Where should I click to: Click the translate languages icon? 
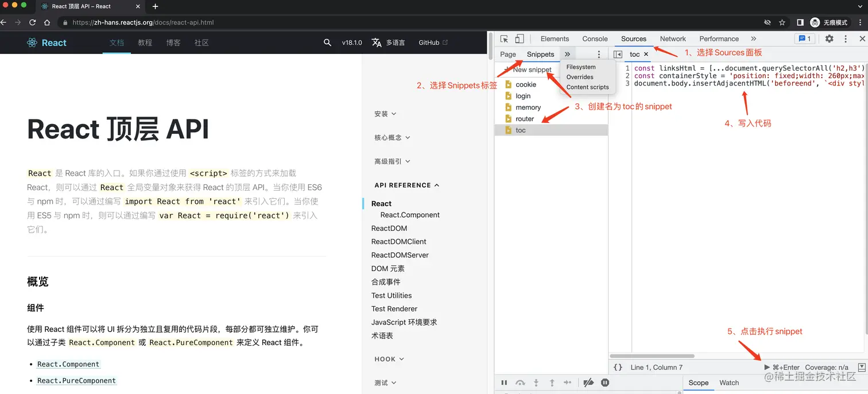click(377, 43)
